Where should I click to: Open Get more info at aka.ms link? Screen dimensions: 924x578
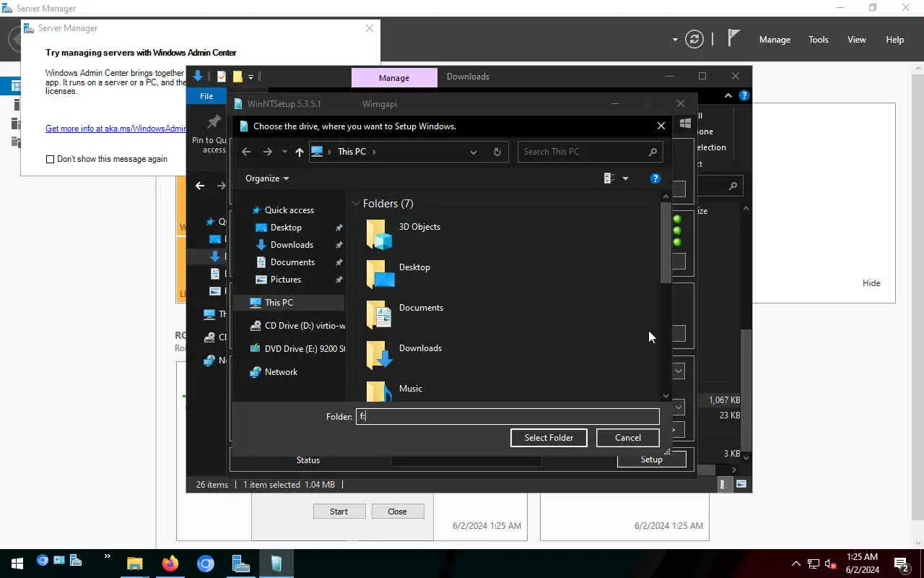pyautogui.click(x=115, y=129)
